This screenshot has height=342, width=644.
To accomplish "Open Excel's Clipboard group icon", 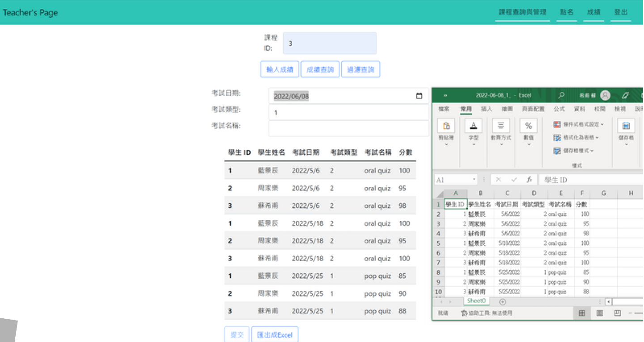I will [x=446, y=126].
